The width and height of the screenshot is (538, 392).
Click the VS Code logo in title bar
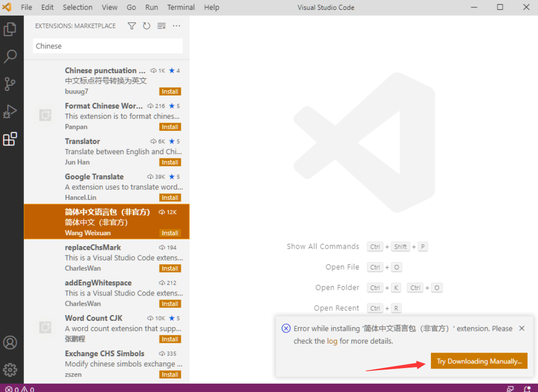(7, 7)
